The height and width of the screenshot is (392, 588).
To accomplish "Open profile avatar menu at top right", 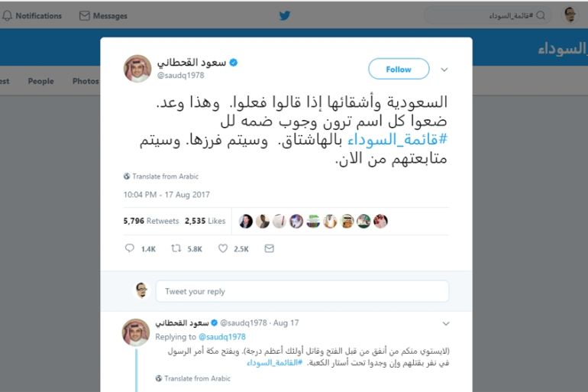I will (570, 15).
